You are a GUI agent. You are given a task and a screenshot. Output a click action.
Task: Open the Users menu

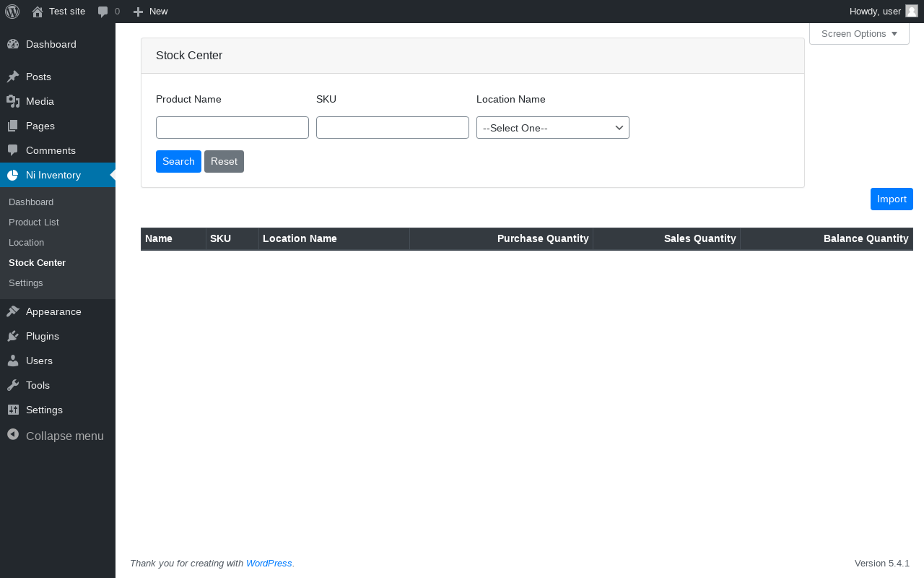tap(58, 361)
